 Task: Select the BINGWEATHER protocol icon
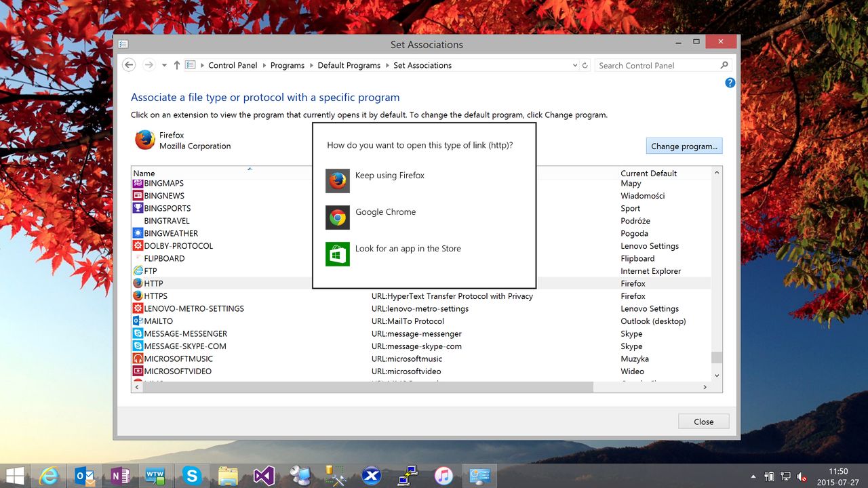pos(138,233)
